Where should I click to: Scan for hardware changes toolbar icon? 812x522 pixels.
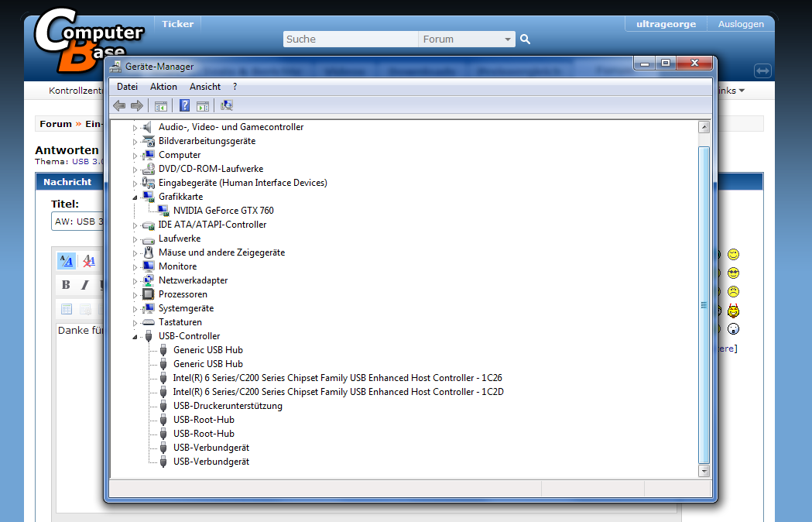(226, 106)
